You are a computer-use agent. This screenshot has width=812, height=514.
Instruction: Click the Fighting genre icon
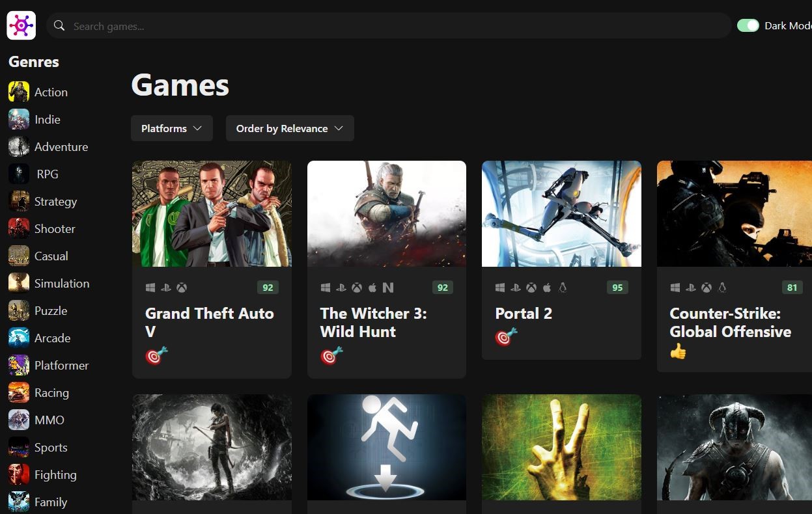pos(19,474)
